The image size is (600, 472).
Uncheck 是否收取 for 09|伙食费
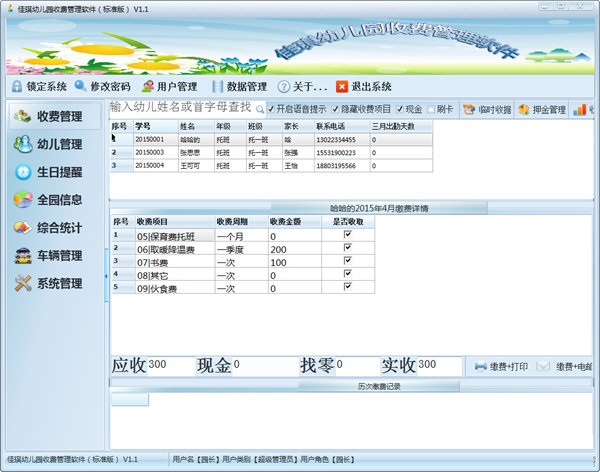click(x=347, y=286)
